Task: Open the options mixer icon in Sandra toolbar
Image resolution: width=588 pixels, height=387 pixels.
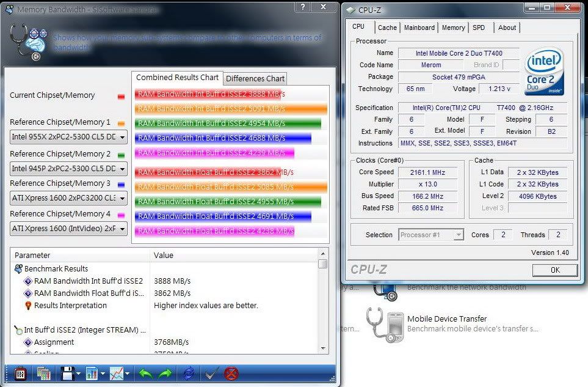Action: pos(20,374)
